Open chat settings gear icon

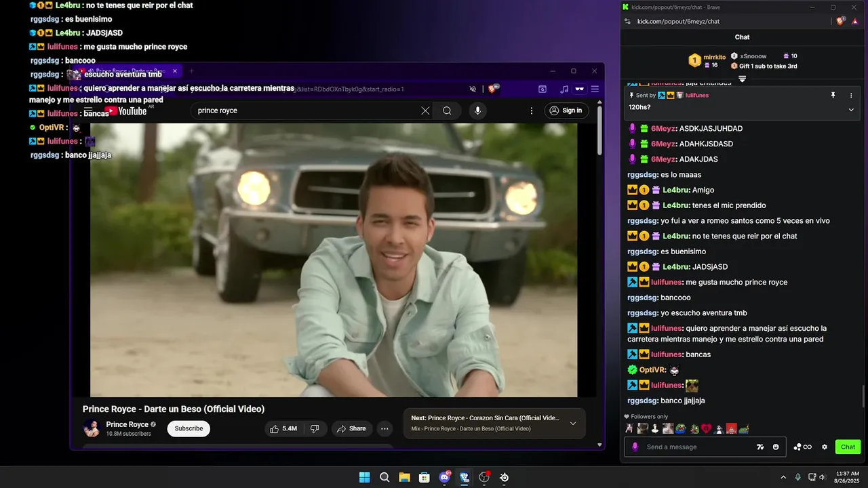[825, 447]
